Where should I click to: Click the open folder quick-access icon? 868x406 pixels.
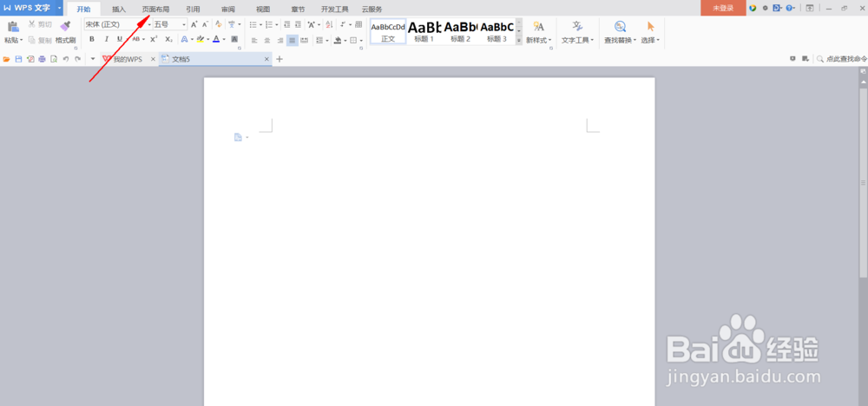click(7, 59)
